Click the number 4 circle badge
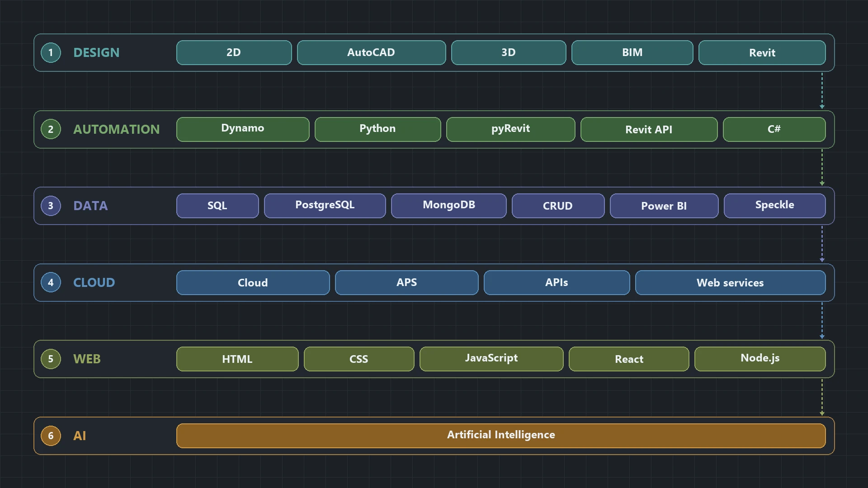Viewport: 868px width, 488px height. click(x=51, y=282)
